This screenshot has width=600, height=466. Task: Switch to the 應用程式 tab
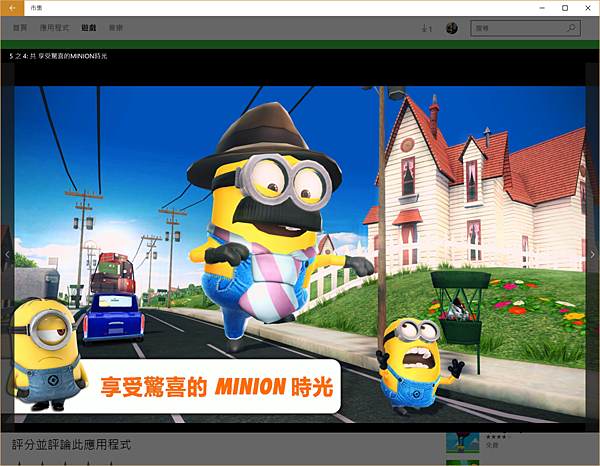tap(54, 28)
